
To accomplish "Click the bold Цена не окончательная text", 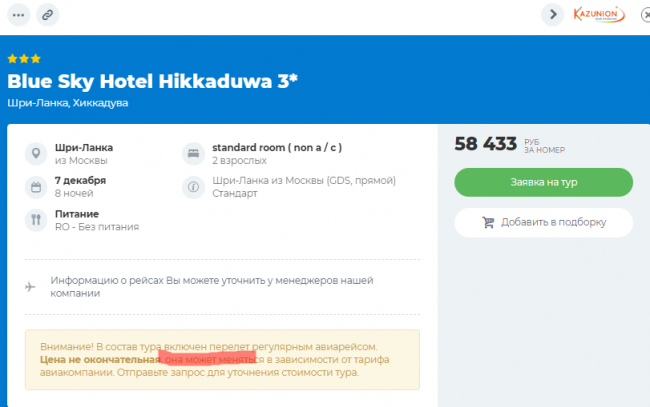I will pyautogui.click(x=99, y=357).
